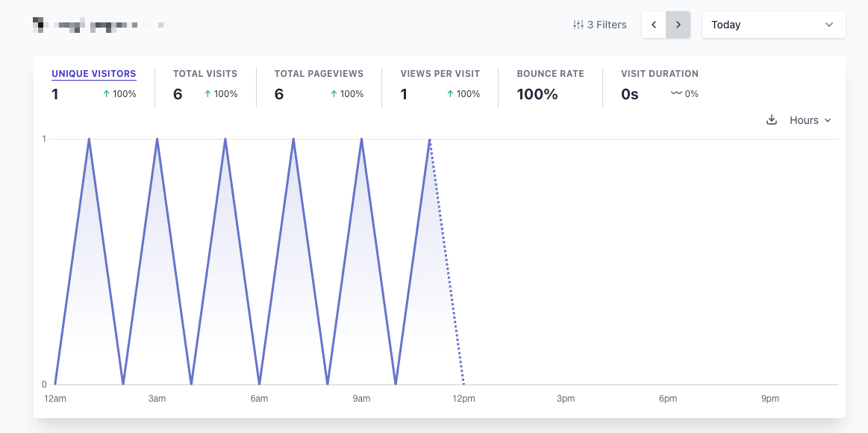The image size is (868, 433).
Task: Click the chevron on the Today dropdown
Action: point(829,25)
